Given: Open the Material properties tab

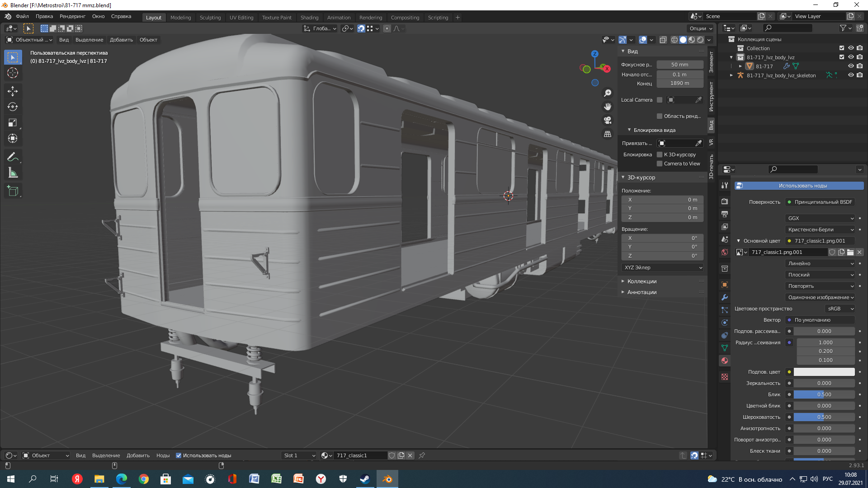Looking at the screenshot, I should coord(725,361).
